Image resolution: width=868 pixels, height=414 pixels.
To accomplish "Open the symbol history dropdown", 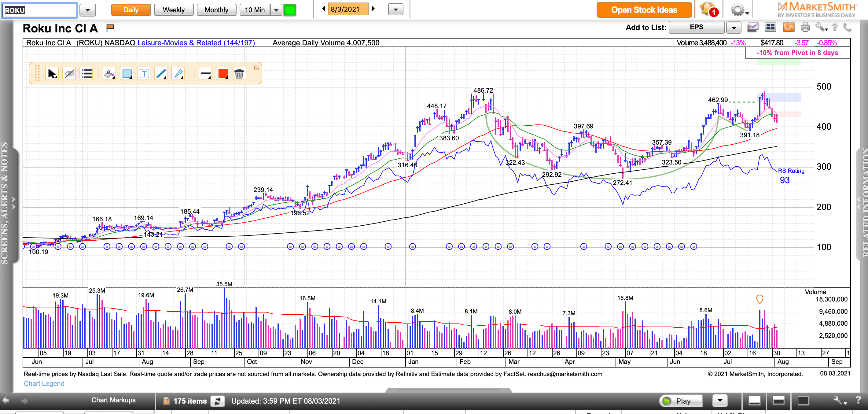I will 88,10.
